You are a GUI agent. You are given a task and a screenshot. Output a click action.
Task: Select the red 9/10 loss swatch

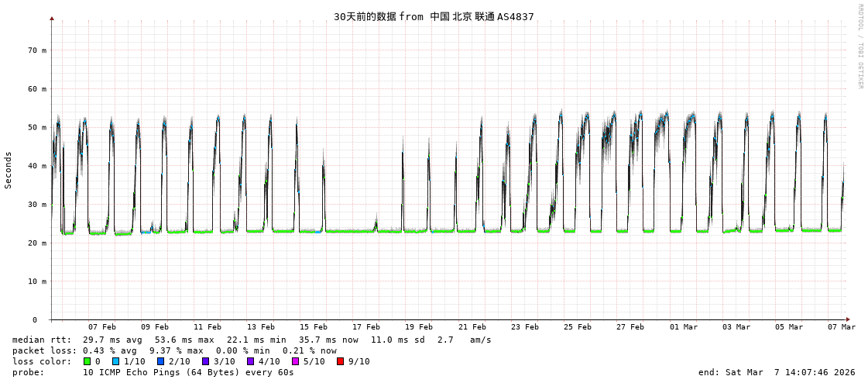pos(341,361)
